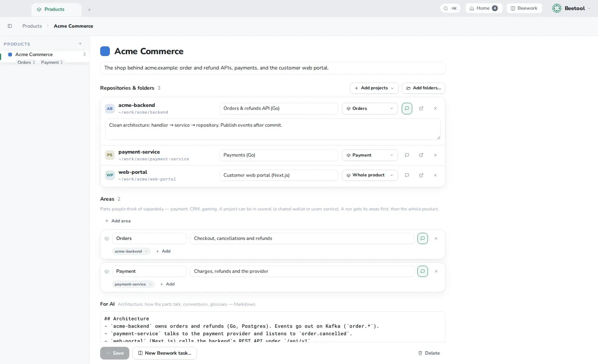This screenshot has width=598, height=364.
Task: Open the Beetool account menu
Action: point(571,8)
